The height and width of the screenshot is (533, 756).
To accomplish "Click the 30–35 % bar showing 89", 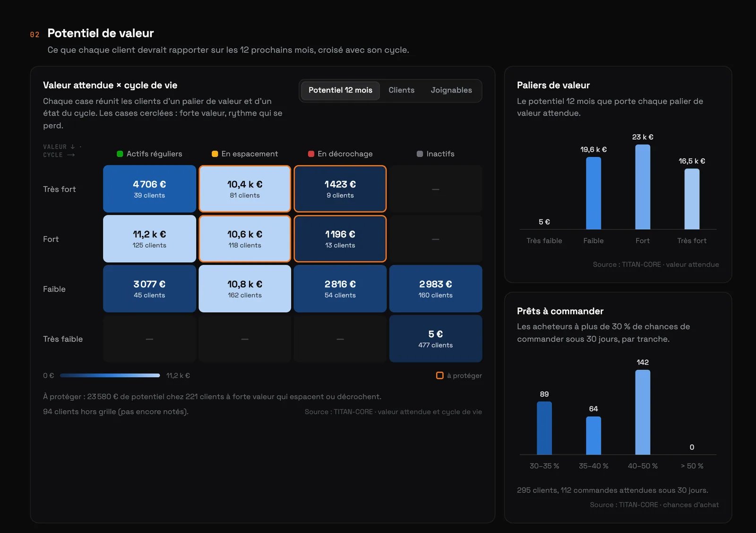I will coord(544,428).
